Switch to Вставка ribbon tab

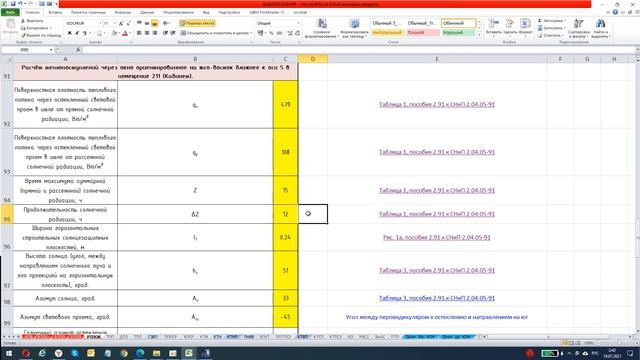point(55,12)
